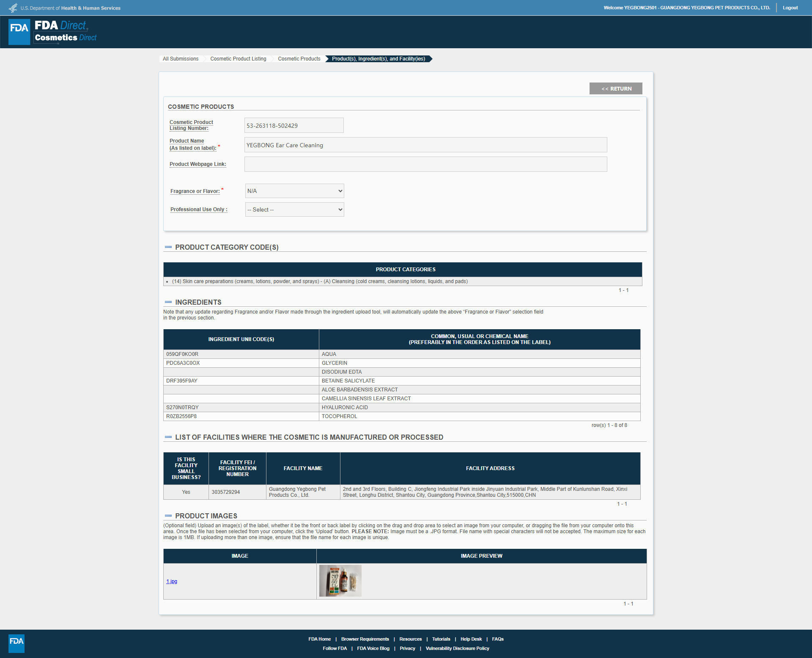Click the HYALURONIC ACID ingredient name
The height and width of the screenshot is (658, 812).
345,407
